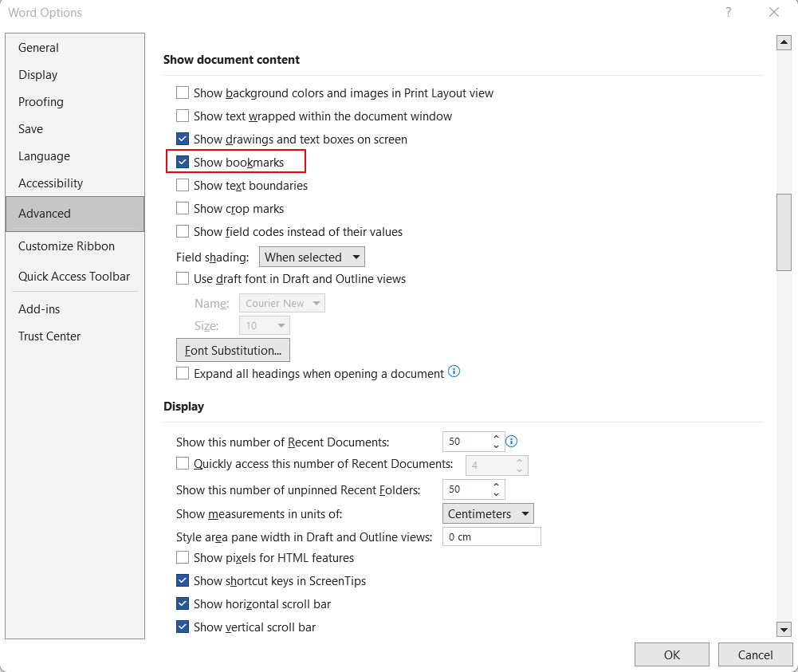Open Customize Ribbon settings

(75, 246)
